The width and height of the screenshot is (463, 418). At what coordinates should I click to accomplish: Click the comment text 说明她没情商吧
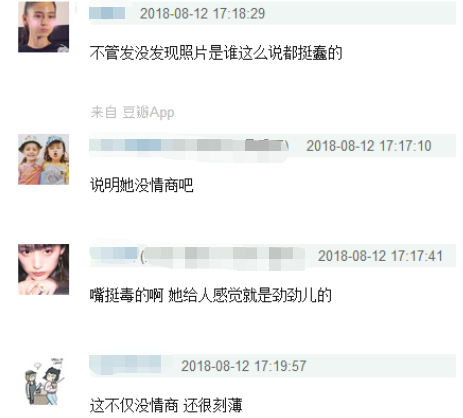coord(142,185)
